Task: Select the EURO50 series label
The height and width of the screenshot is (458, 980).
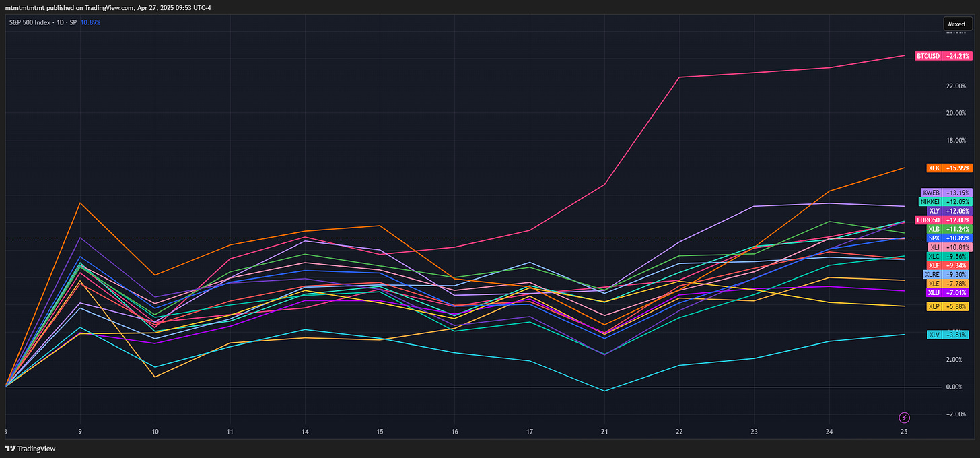Action: point(928,220)
